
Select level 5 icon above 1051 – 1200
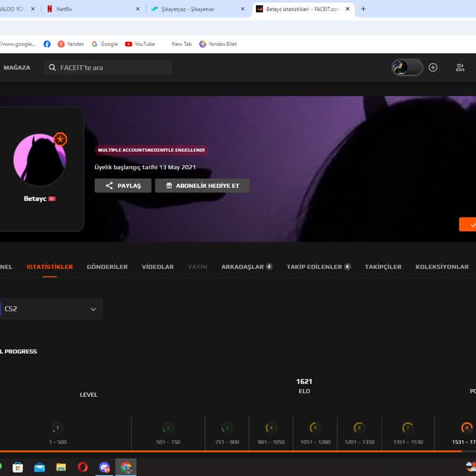pyautogui.click(x=315, y=428)
